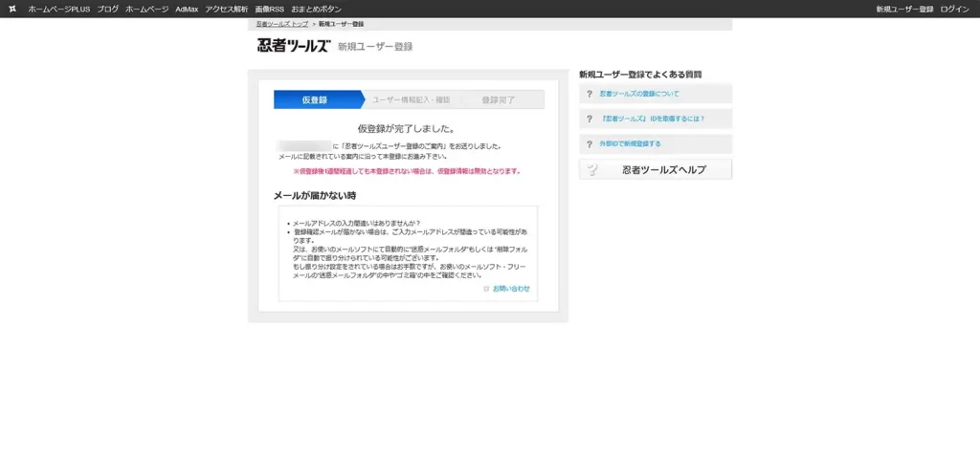
Task: Open おまとめボタン in the top navigation
Action: click(x=315, y=9)
